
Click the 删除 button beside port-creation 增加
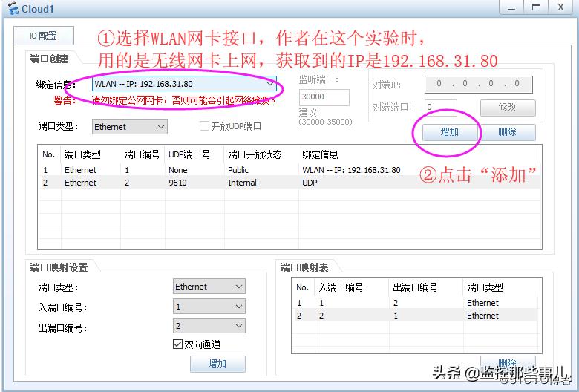pyautogui.click(x=507, y=132)
